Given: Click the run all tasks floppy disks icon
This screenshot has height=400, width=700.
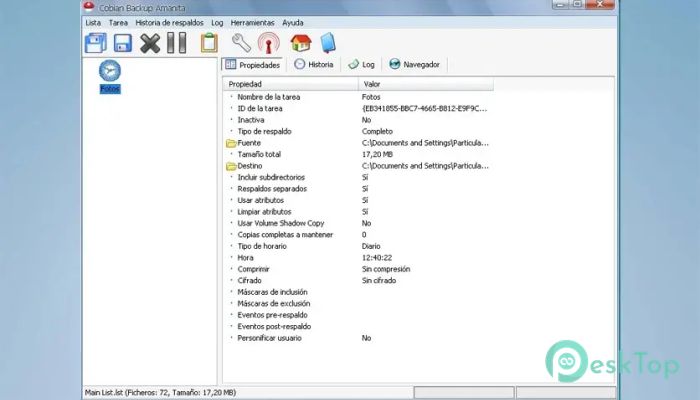Looking at the screenshot, I should click(x=96, y=43).
